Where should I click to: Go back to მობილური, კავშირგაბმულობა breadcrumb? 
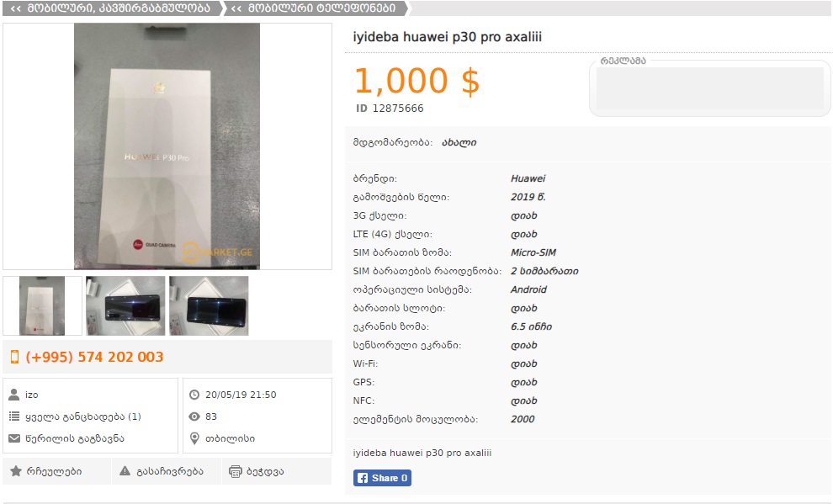[112, 8]
